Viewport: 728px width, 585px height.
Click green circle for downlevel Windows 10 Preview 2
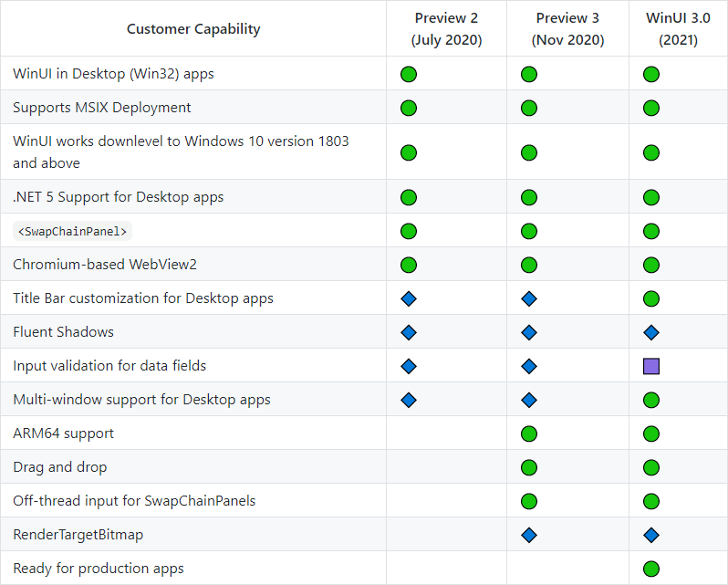[x=409, y=152]
